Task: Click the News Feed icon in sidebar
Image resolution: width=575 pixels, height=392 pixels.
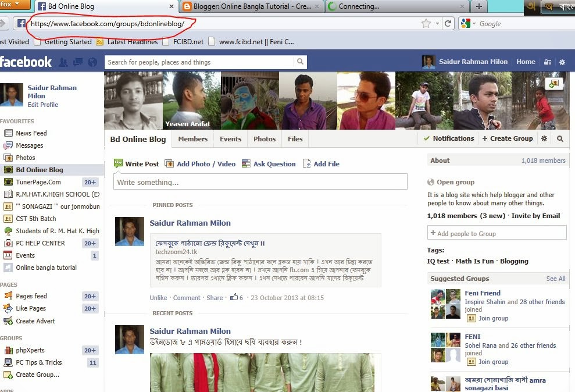Action: point(8,133)
